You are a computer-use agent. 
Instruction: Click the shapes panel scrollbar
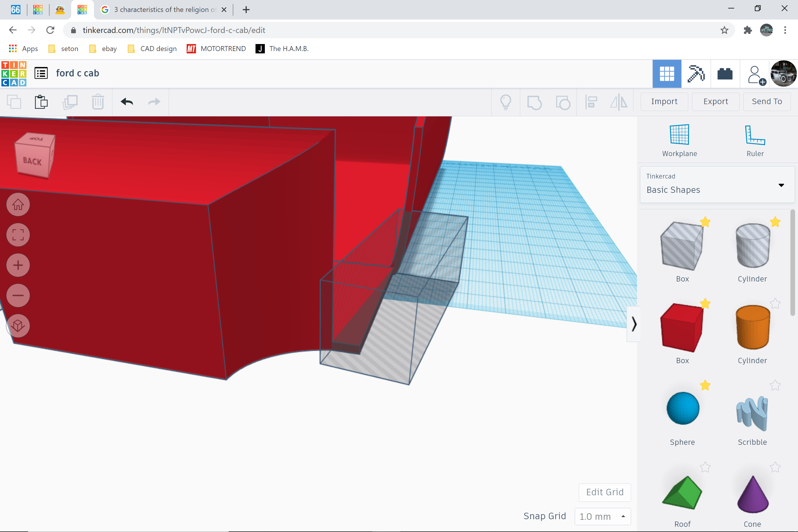point(792,263)
